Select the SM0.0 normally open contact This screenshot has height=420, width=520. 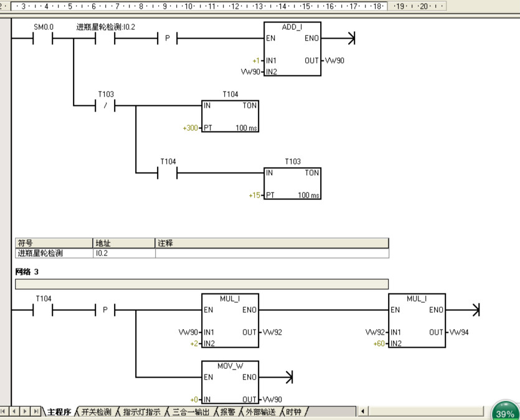point(43,39)
